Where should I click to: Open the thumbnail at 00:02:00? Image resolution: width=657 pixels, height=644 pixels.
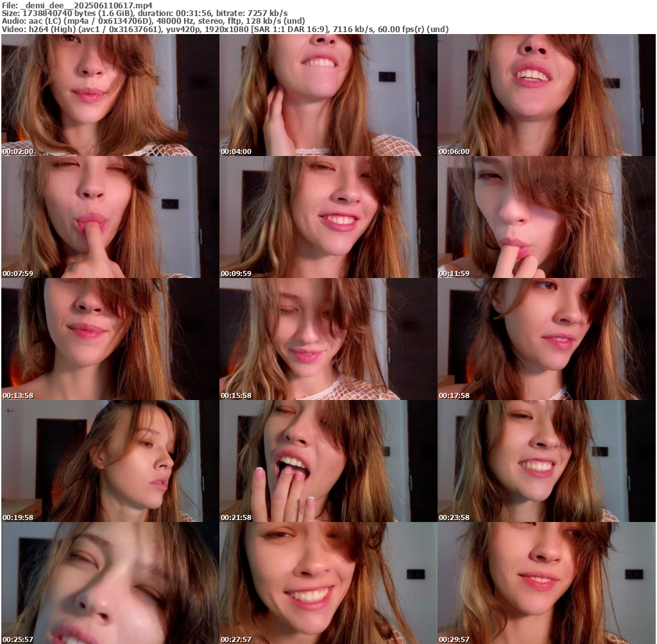pos(110,95)
